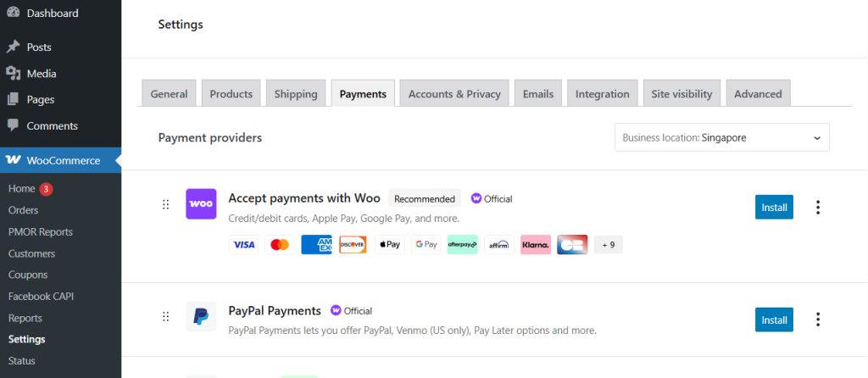Open the Media menu in sidebar

click(x=40, y=73)
